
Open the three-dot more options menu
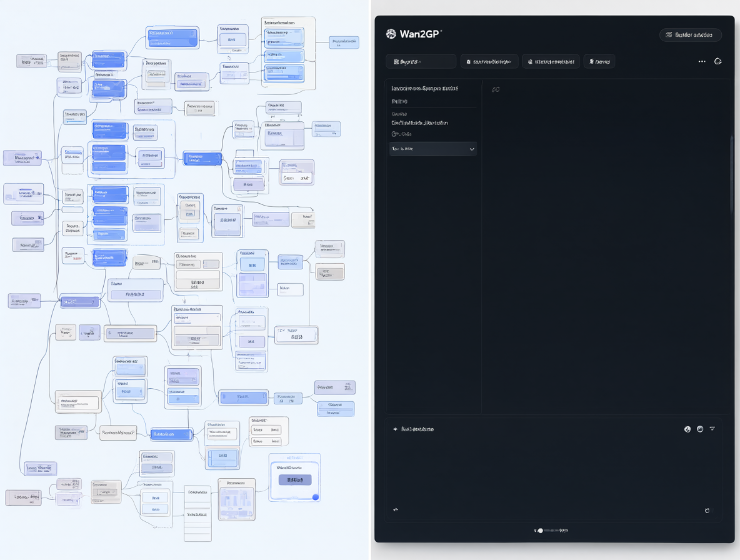click(x=702, y=61)
